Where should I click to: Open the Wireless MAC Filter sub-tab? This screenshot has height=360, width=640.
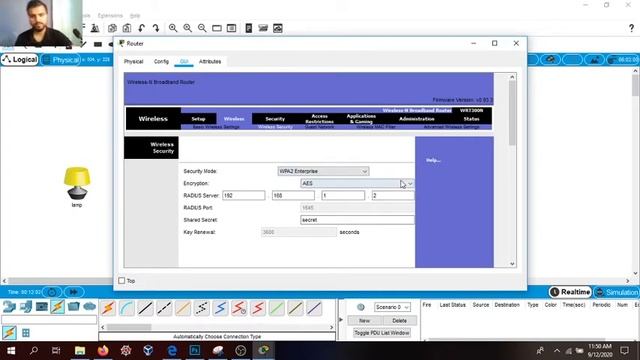pyautogui.click(x=376, y=127)
